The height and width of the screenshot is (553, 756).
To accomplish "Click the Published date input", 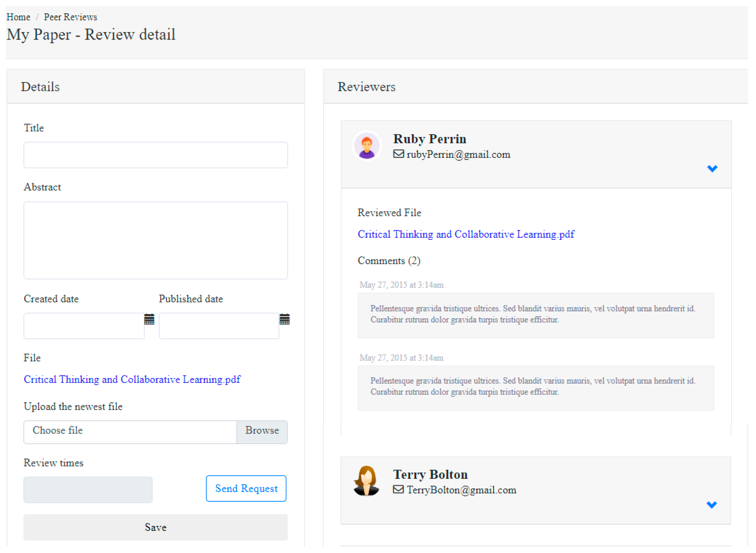I will tap(219, 326).
